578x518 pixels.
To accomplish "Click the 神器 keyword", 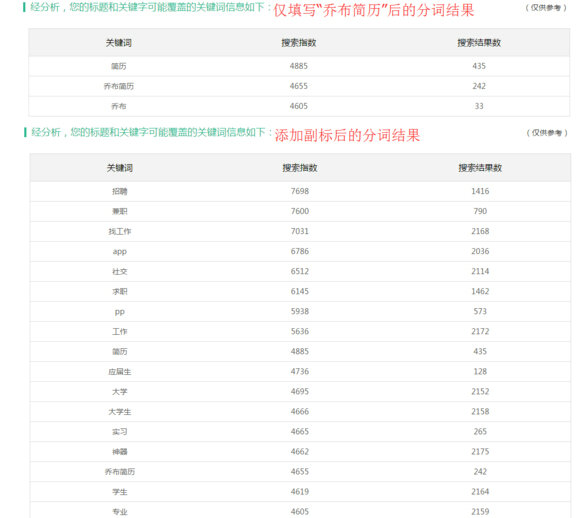I will (119, 452).
